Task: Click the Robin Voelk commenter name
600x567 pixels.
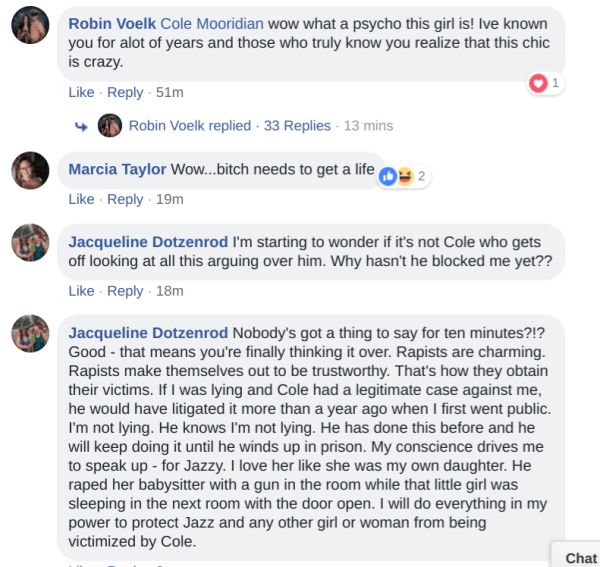Action: [113, 22]
